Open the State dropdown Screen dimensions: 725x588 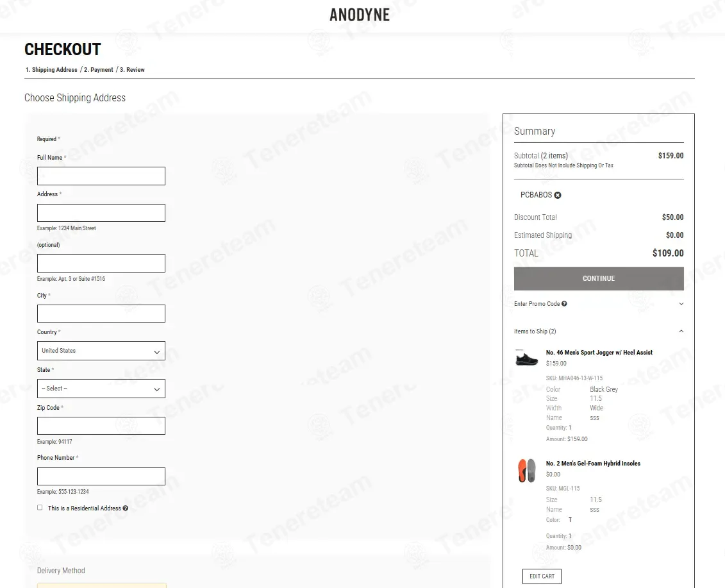[101, 389]
